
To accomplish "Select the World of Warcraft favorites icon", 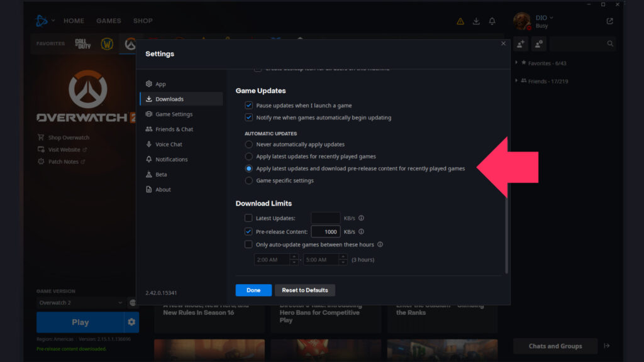I will coord(107,43).
